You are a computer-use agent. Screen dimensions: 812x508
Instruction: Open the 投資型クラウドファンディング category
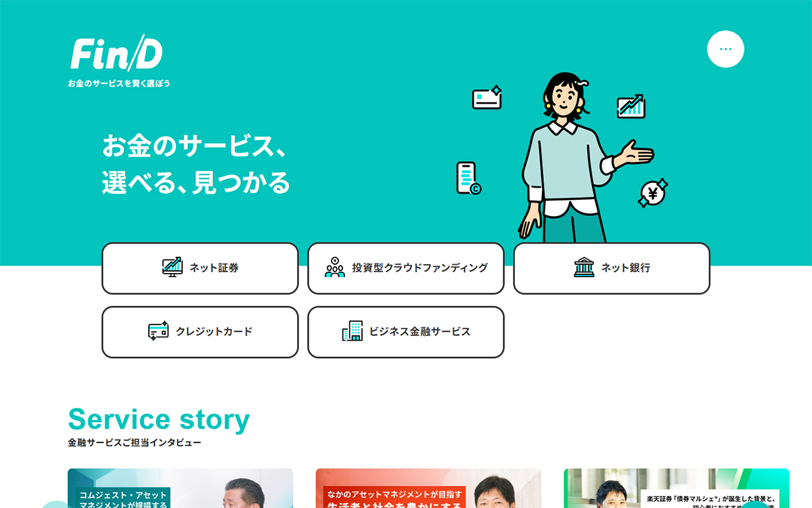(x=406, y=268)
